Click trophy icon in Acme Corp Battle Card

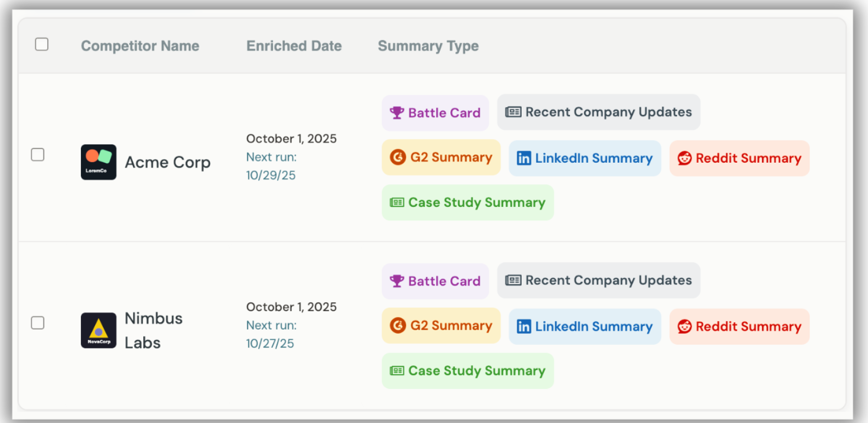(397, 113)
